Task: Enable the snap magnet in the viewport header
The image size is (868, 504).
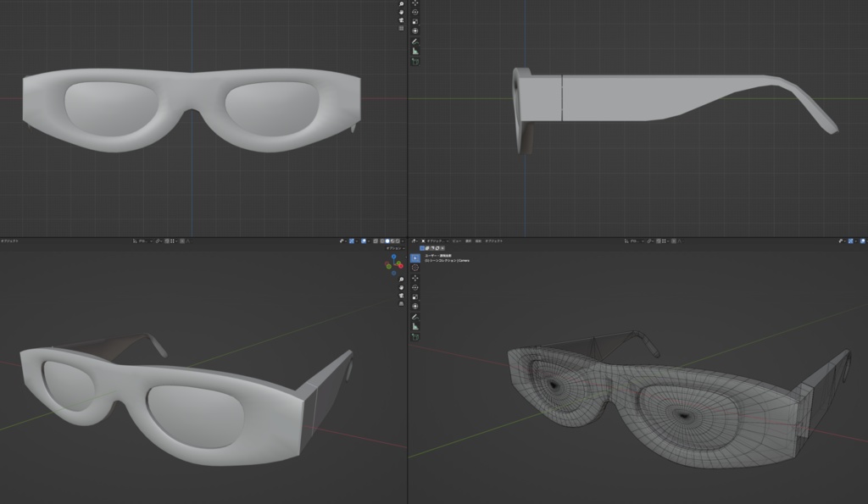Action: coord(658,243)
